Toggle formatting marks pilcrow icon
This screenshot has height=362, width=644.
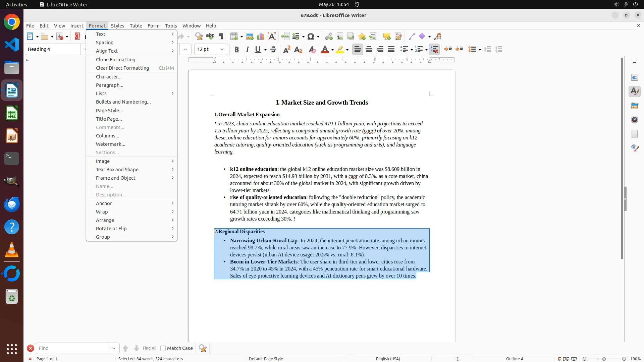tap(221, 37)
